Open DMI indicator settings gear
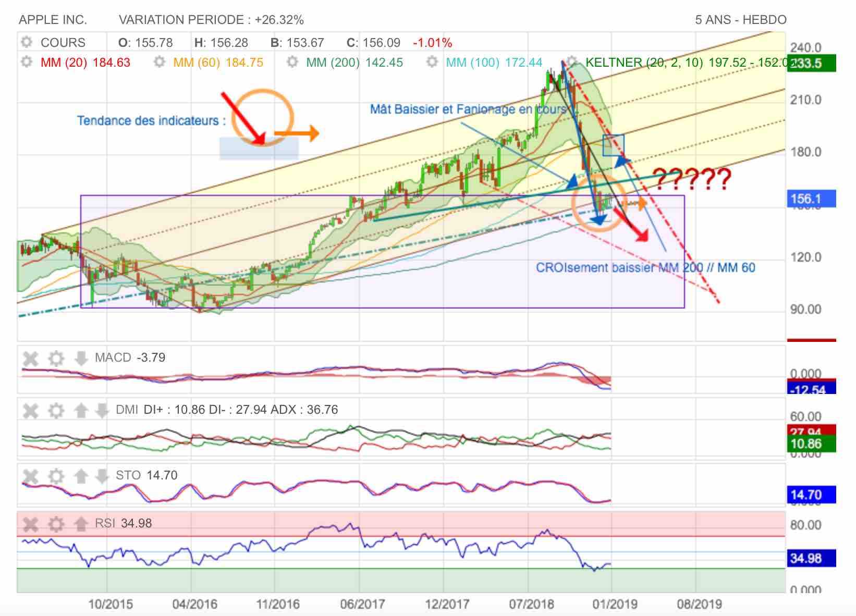Screen dimensions: 856x616 tap(56, 410)
